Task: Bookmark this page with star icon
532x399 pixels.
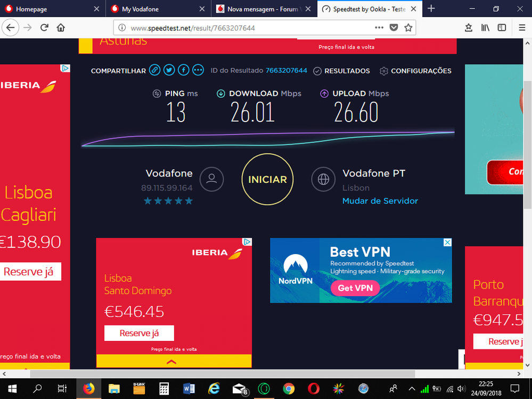Action: (x=408, y=28)
